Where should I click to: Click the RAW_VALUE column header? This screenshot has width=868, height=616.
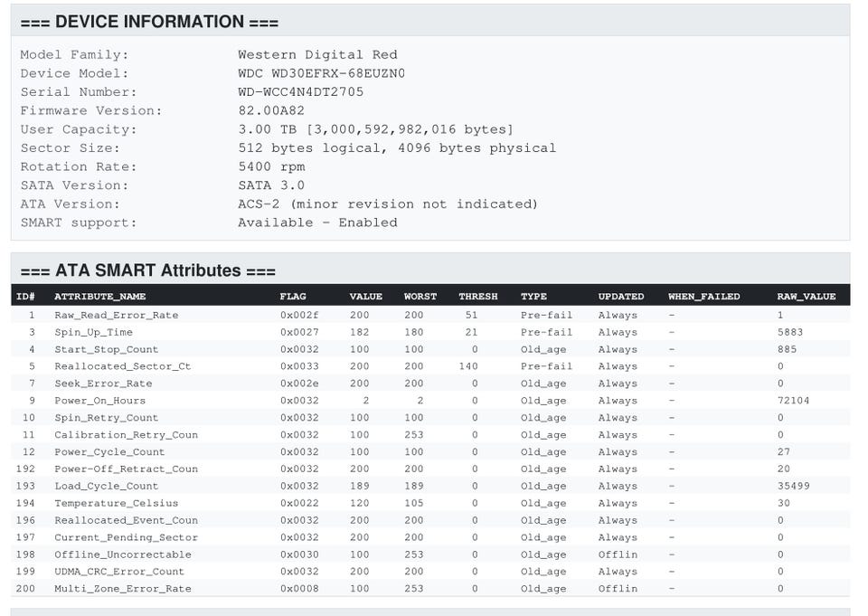pyautogui.click(x=806, y=297)
